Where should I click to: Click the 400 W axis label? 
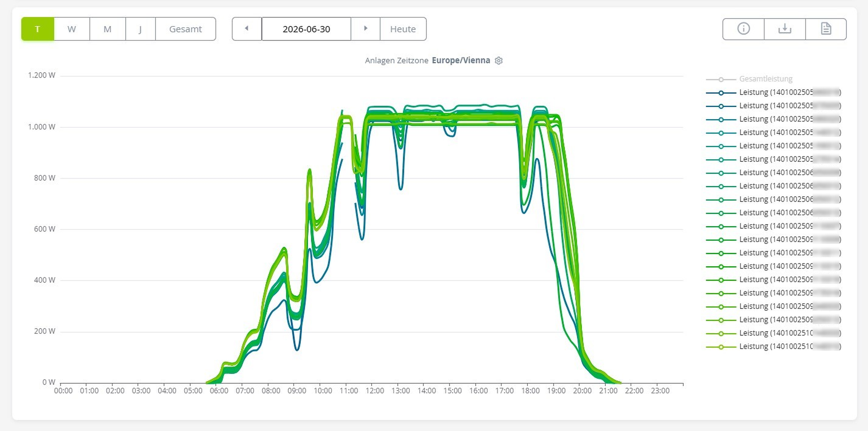click(x=44, y=280)
